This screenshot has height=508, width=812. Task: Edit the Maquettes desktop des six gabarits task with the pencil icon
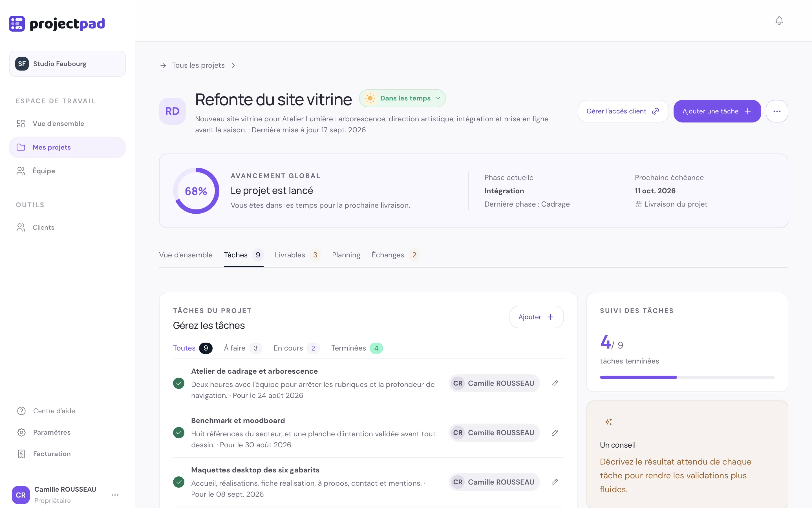[555, 482]
